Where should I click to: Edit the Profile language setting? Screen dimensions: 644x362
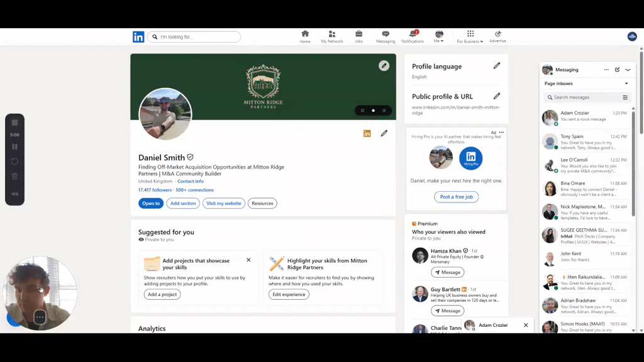point(497,65)
